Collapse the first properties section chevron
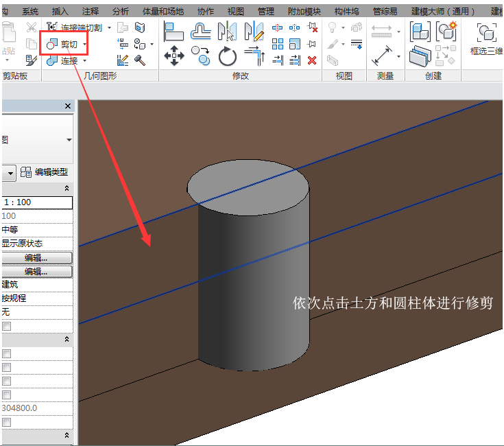504x446 pixels. (67, 188)
